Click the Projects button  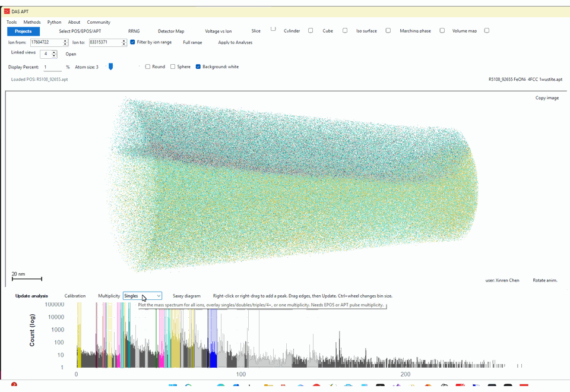coord(23,31)
